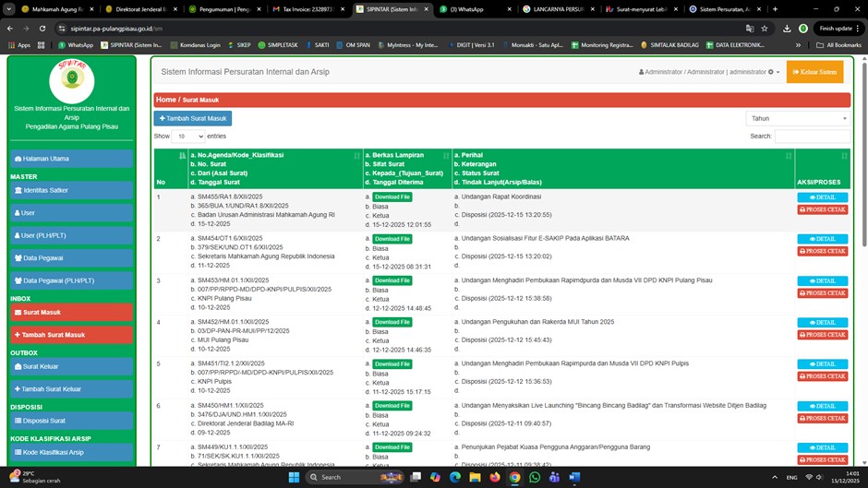The width and height of the screenshot is (868, 488).
Task: Open Surat Keluar under OUTBOX
Action: pos(71,366)
